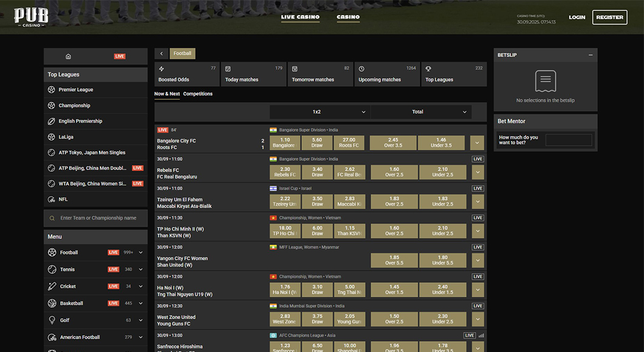Expand more markets for Bangalore City FC match

(x=478, y=143)
